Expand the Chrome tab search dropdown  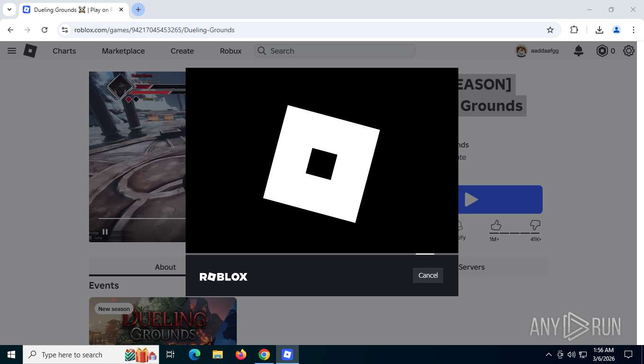9,9
